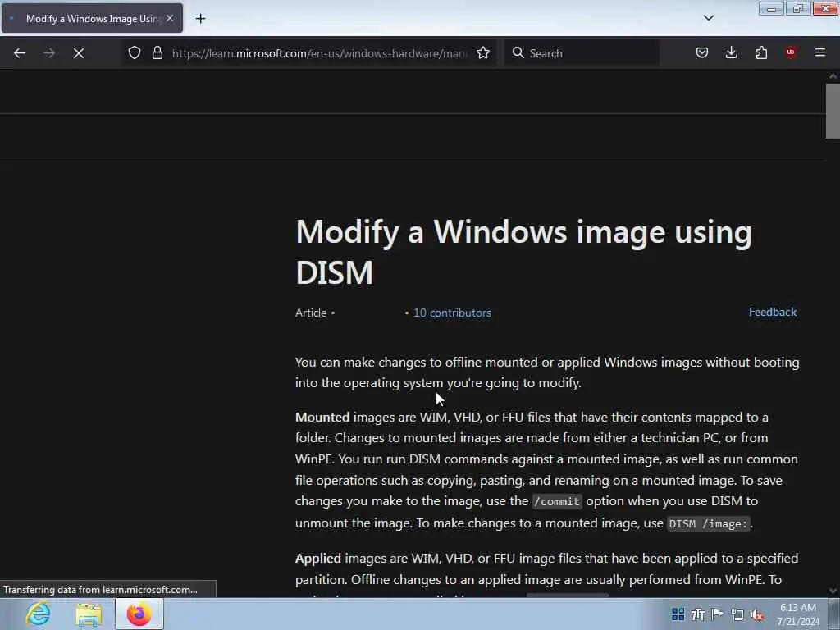Image resolution: width=840 pixels, height=630 pixels.
Task: Click the scrollbar down arrow
Action: 833,591
